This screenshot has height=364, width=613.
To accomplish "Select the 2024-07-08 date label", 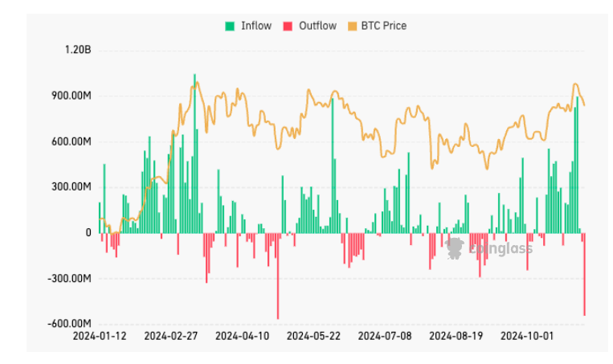I will [385, 335].
